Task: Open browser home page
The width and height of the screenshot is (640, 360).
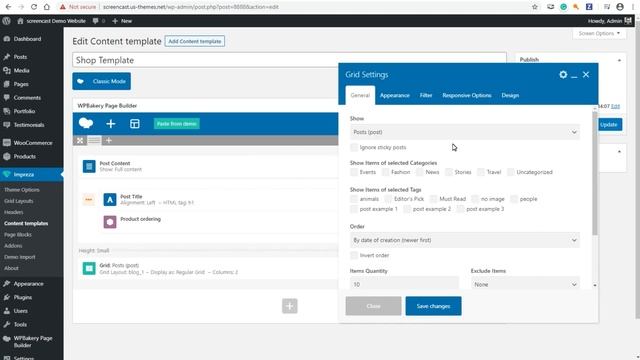Action: coord(47,7)
